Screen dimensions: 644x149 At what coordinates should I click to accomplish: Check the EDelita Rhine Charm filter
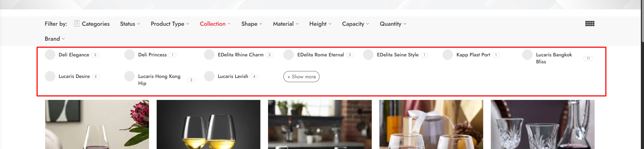click(209, 55)
